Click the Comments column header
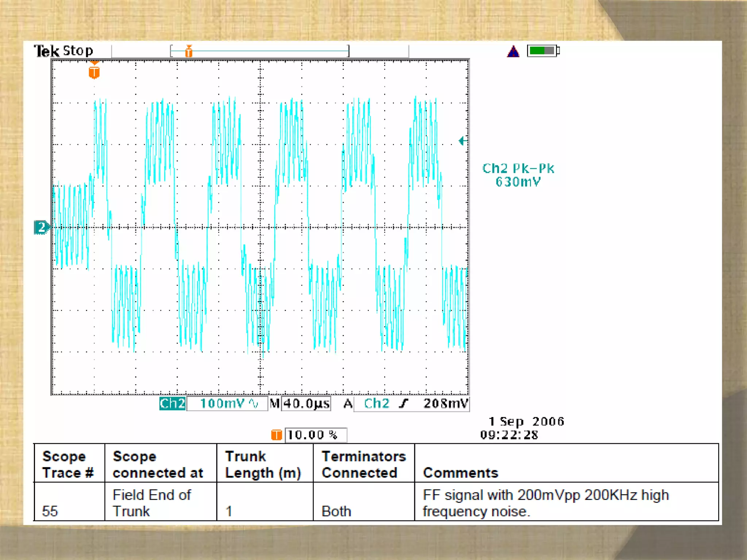This screenshot has width=747, height=560. [x=460, y=472]
